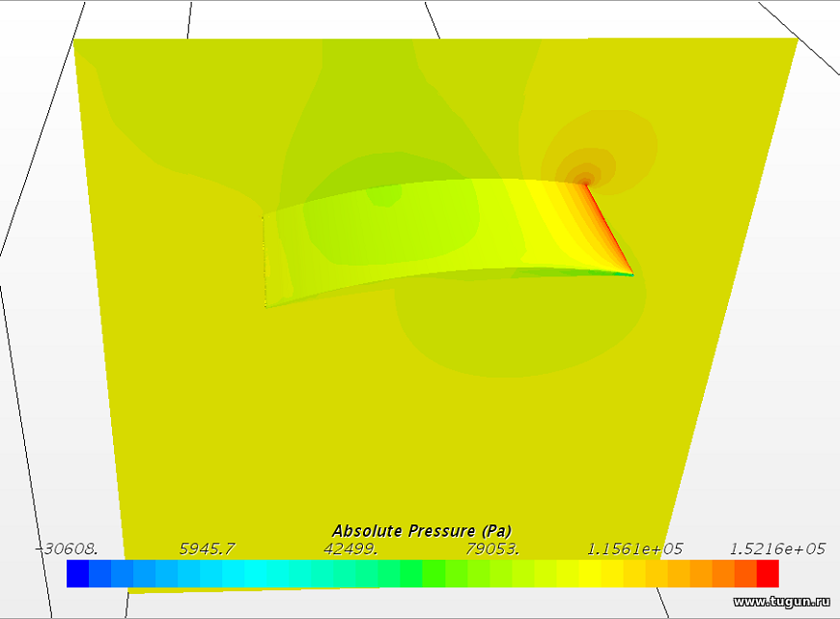Click the red high-pressure leading edge of the blade
The width and height of the screenshot is (840, 619).
coord(609,230)
